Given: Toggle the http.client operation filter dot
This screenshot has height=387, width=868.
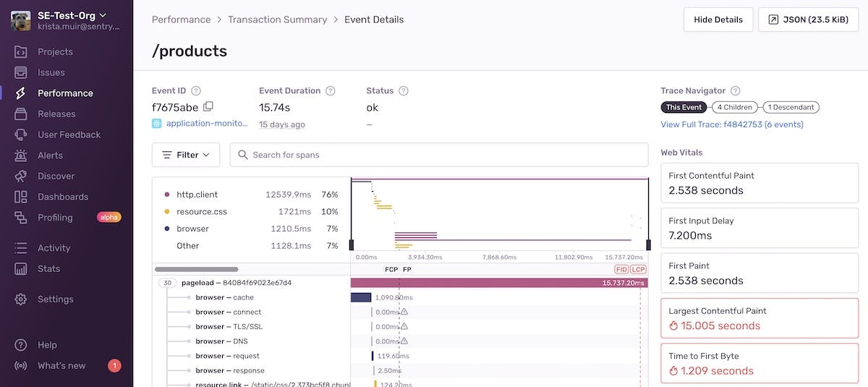Looking at the screenshot, I should [168, 195].
